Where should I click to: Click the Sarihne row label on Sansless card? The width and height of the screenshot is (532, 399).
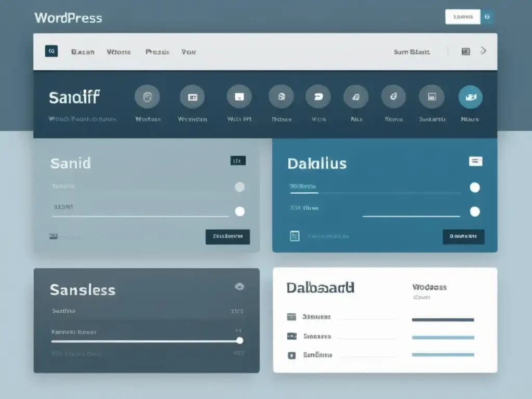(x=64, y=311)
